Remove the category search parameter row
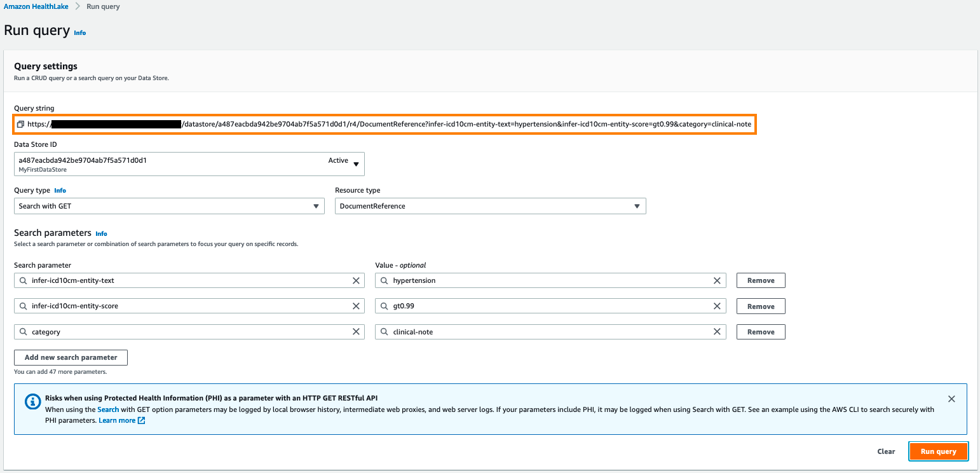The image size is (980, 473). pos(761,332)
